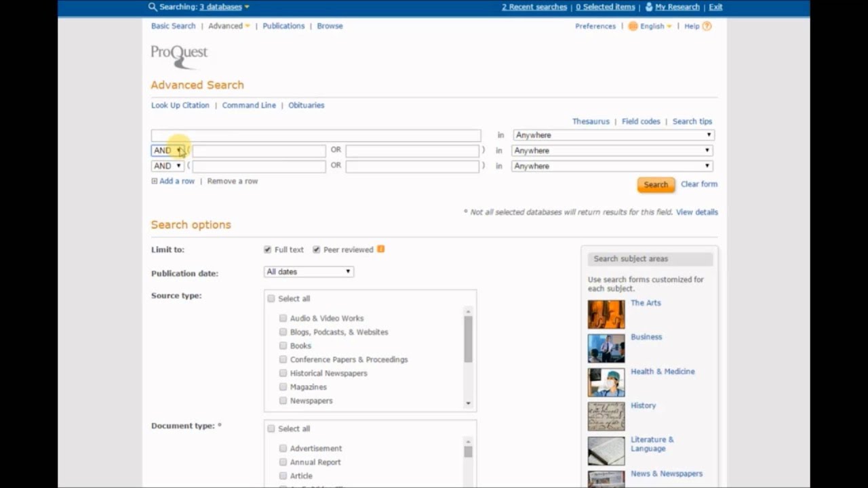868x488 pixels.
Task: Open the Field codes link
Action: coord(641,121)
